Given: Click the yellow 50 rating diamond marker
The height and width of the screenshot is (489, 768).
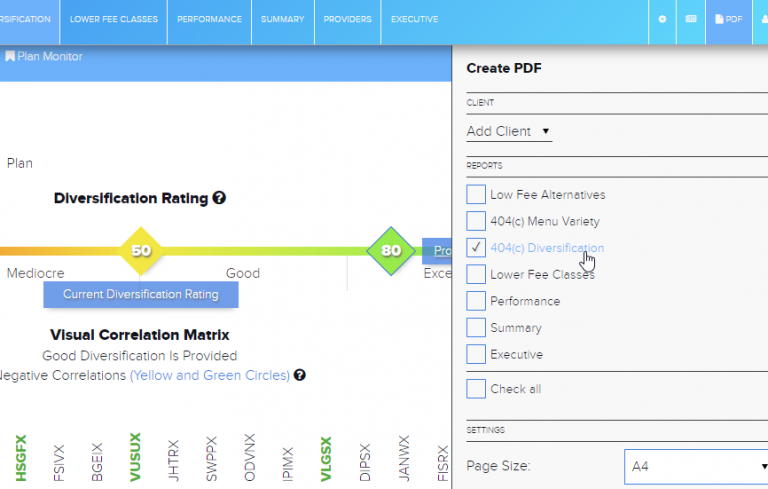Looking at the screenshot, I should tap(141, 250).
